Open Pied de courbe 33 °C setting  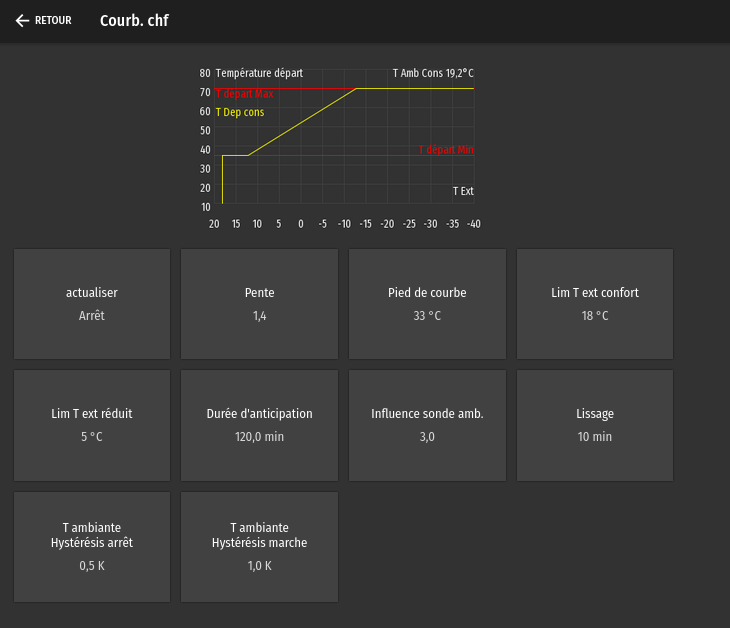point(427,304)
